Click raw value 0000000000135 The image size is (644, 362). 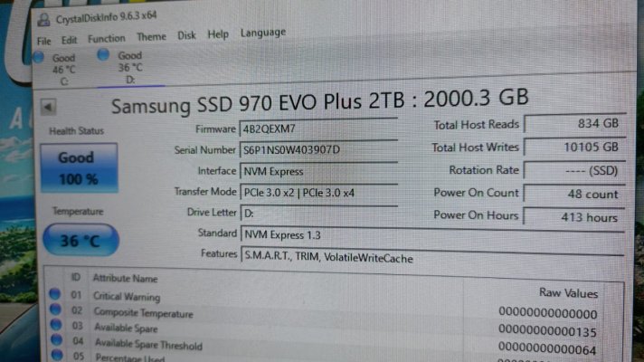coord(547,331)
